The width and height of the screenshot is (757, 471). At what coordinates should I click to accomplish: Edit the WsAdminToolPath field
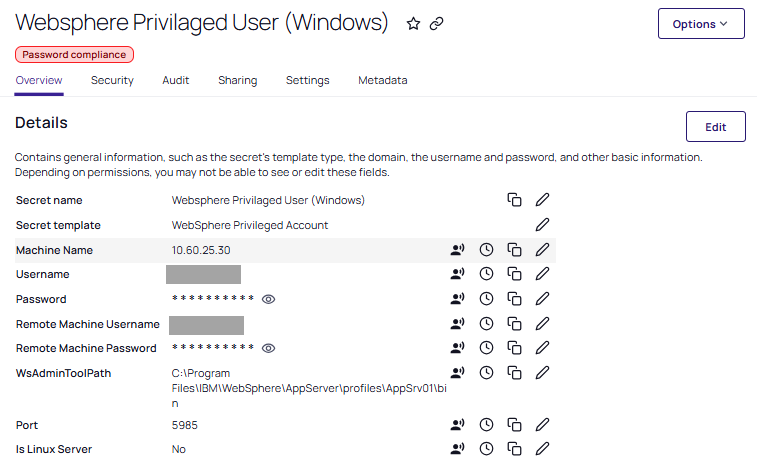pyautogui.click(x=542, y=373)
